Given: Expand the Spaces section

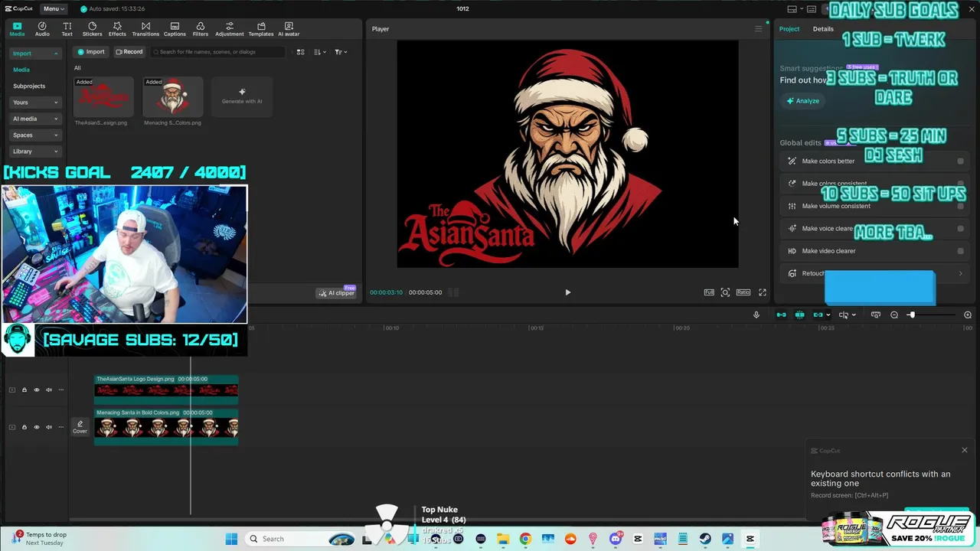Looking at the screenshot, I should point(34,135).
